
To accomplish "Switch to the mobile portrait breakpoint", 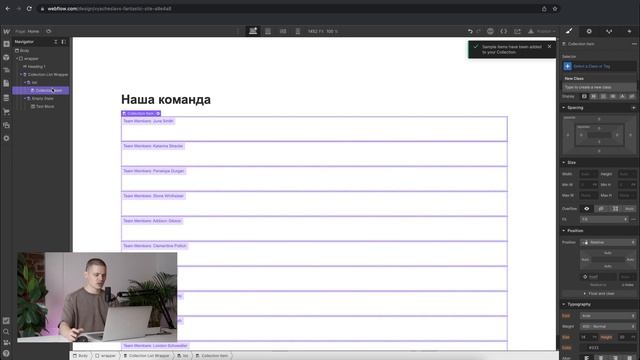I will tap(298, 31).
